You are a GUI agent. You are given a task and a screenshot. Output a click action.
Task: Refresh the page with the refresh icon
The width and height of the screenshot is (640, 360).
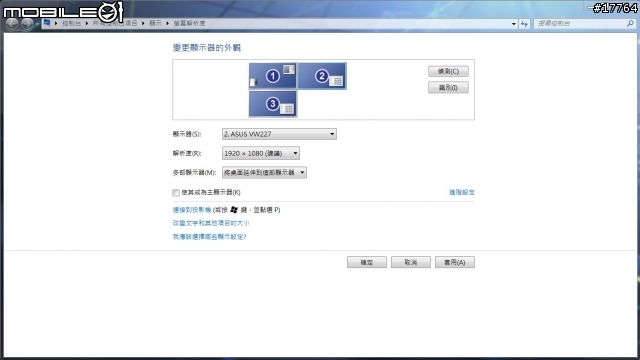point(524,24)
